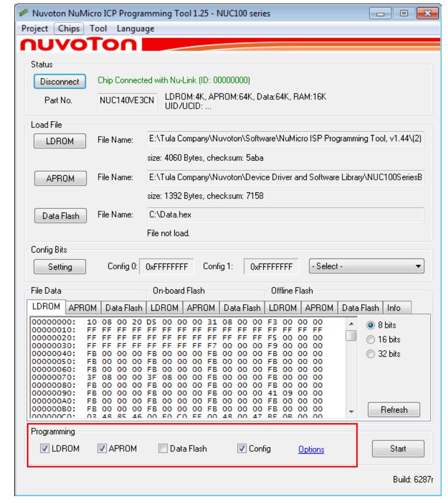Open the Language menu
The image size is (448, 503).
tap(135, 29)
